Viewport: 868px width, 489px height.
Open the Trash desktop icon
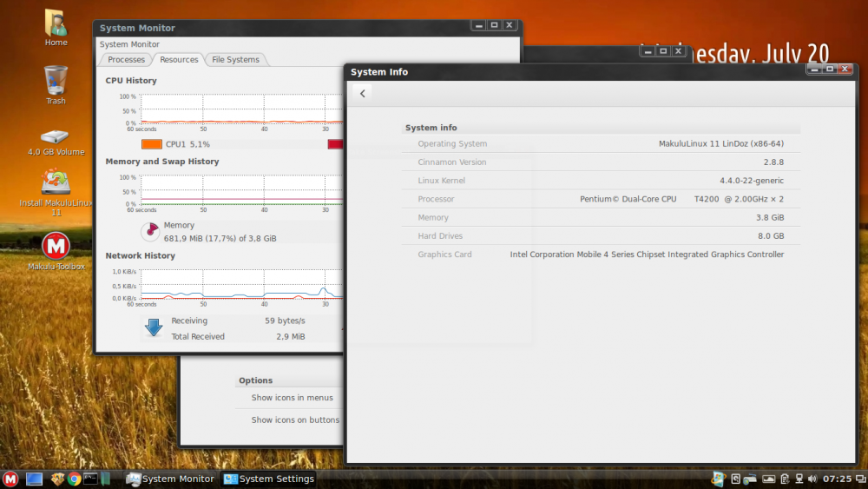[56, 85]
